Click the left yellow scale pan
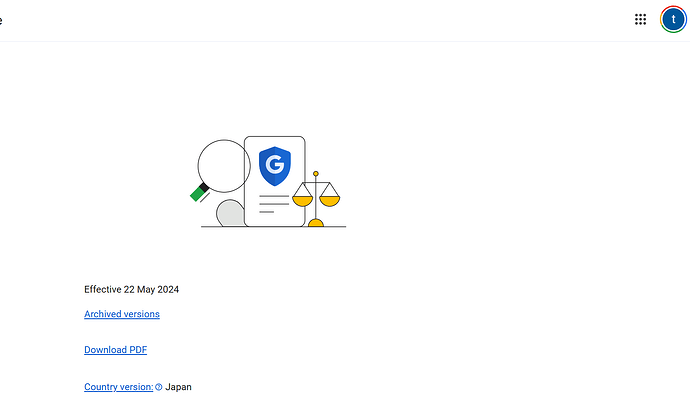 302,201
